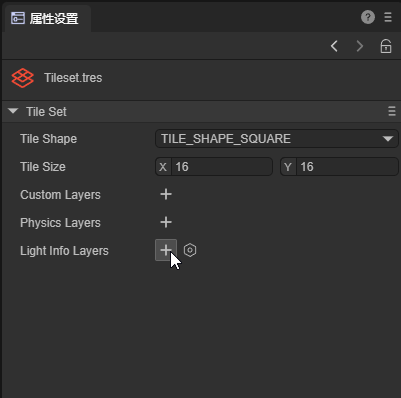Click the red Tileset resource icon
This screenshot has width=401, height=398.
coord(22,78)
